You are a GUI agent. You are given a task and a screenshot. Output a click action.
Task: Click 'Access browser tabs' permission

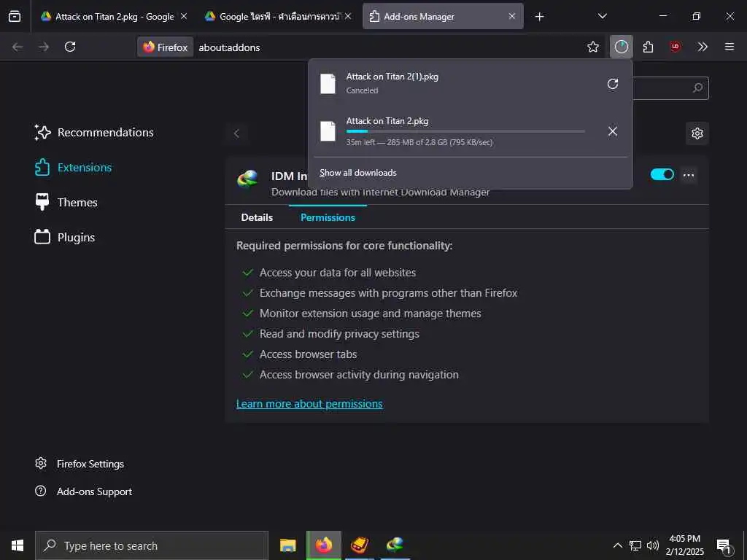click(x=309, y=355)
